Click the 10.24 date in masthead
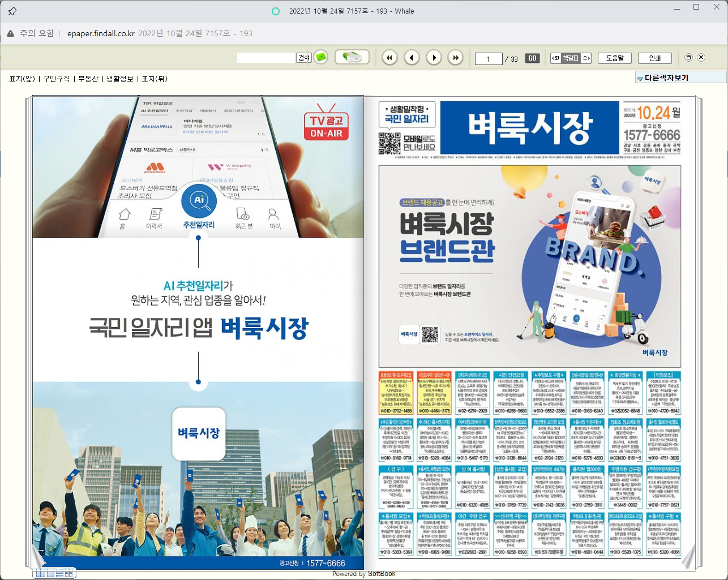The image size is (728, 580). click(653, 112)
